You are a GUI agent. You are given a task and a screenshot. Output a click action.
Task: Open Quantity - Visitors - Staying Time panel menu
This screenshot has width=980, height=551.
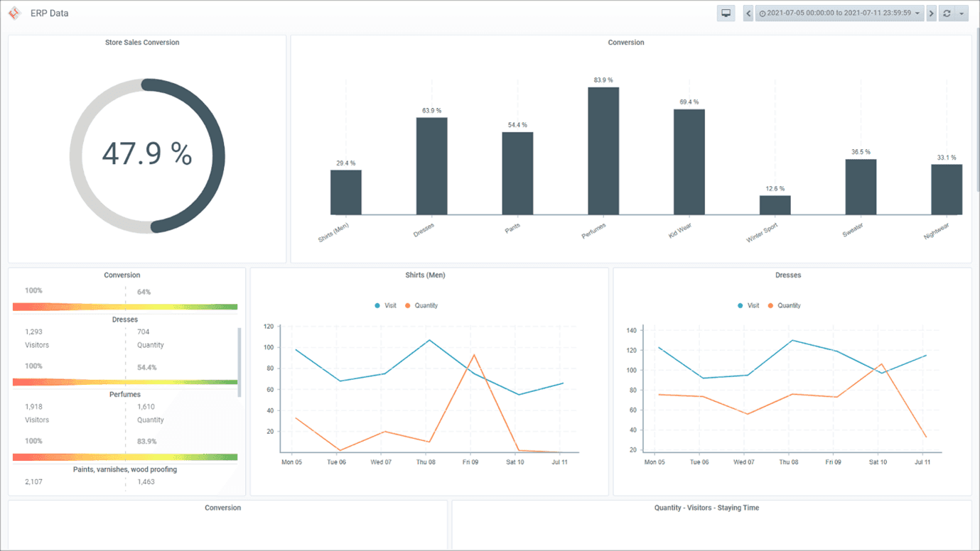tap(706, 508)
